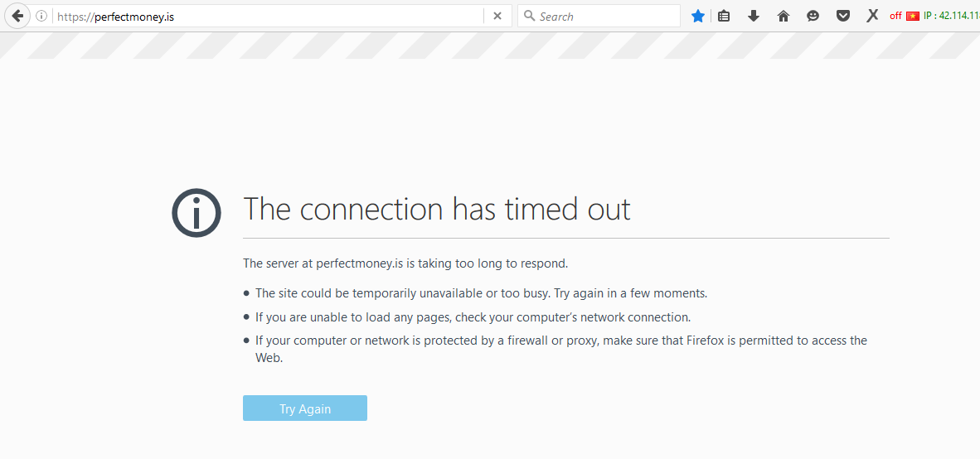
Task: Click the large info circle icon
Action: 196,213
